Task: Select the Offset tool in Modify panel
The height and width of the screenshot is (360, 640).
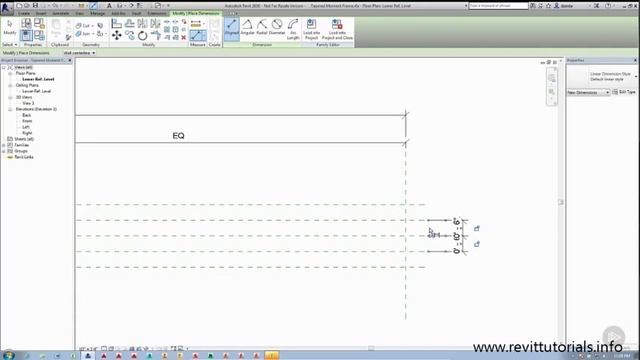Action: pos(130,24)
